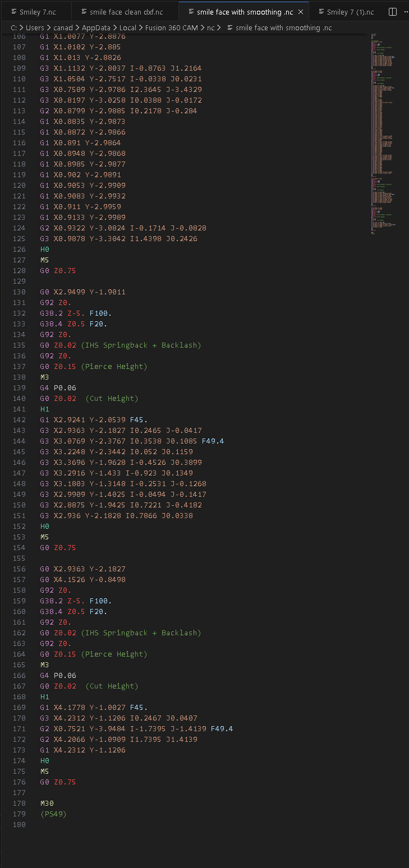Click the (PS49) comment text
The width and height of the screenshot is (409, 868).
[53, 814]
